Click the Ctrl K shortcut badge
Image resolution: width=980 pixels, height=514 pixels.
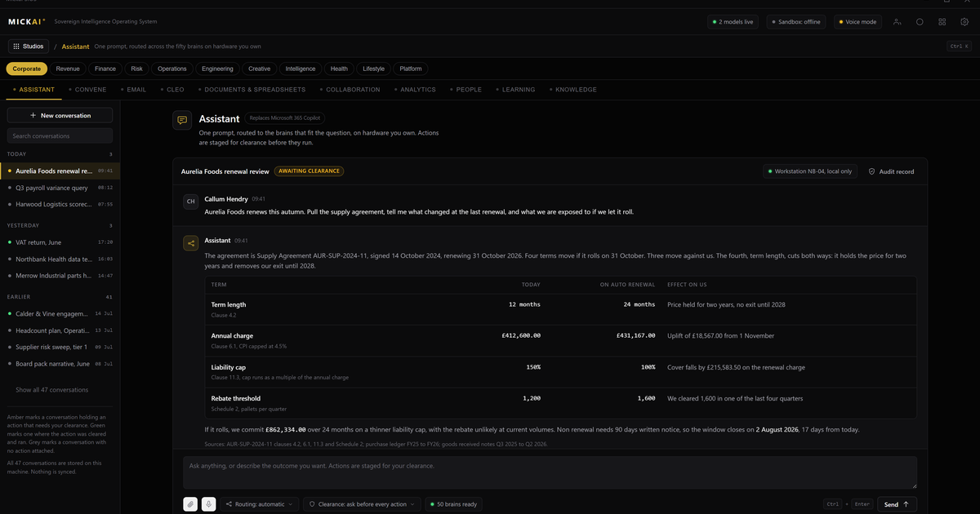click(958, 47)
